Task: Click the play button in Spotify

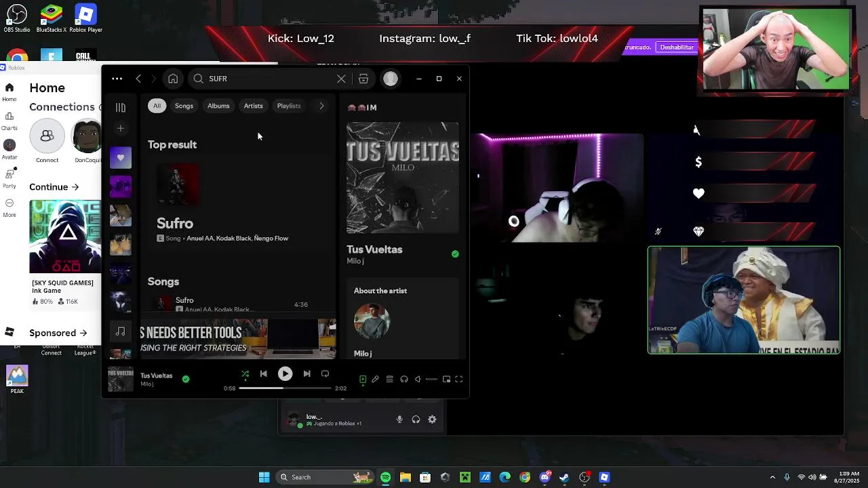Action: (285, 373)
